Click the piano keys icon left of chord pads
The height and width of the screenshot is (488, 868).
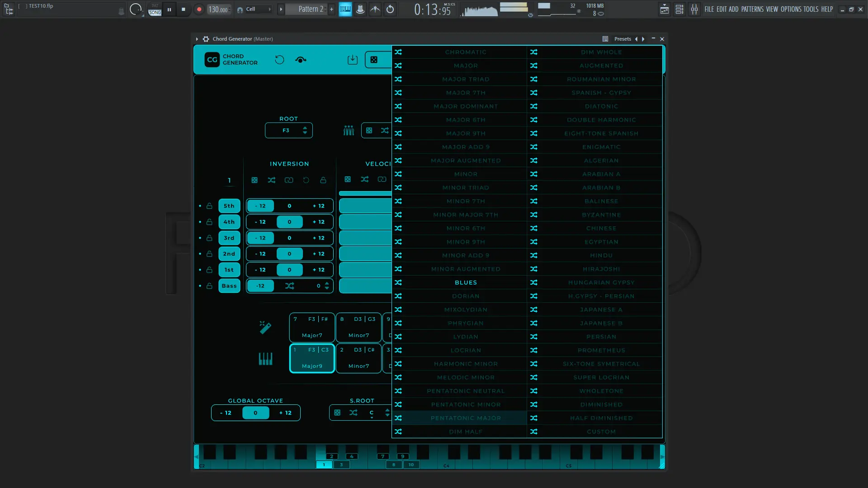(265, 359)
